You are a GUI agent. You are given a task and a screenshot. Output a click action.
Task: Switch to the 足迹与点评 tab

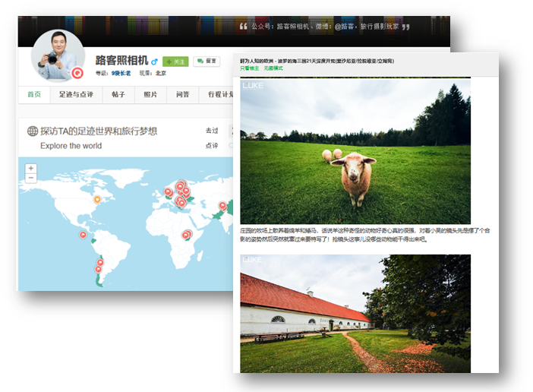76,95
